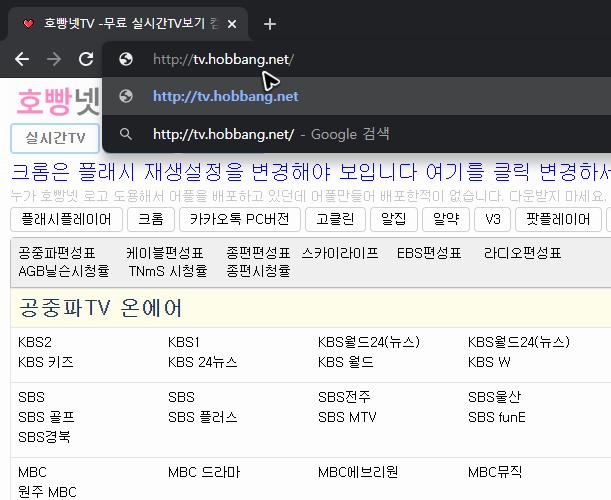Viewport: 611px width, 500px height.
Task: Choose the http://tv.hobbang.net suggestion
Action: 357,96
